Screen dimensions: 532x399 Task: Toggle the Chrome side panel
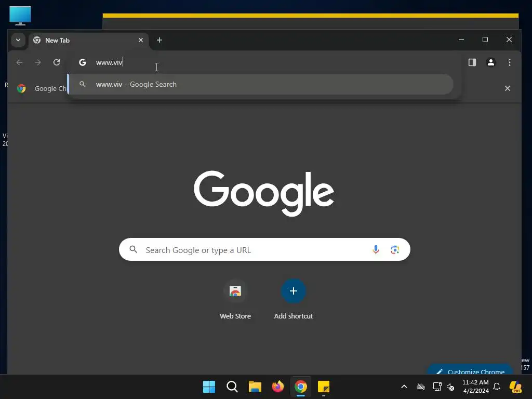coord(472,62)
